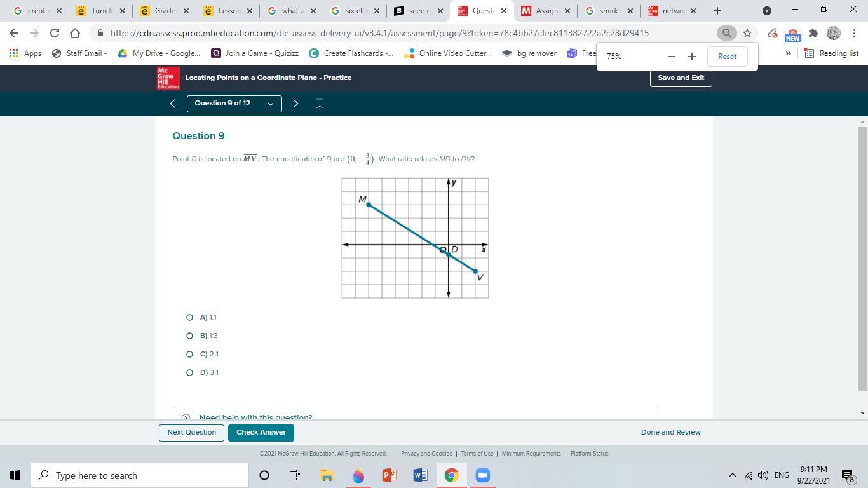Switch to the 'smirk' Google tab
868x488 pixels.
tap(607, 11)
